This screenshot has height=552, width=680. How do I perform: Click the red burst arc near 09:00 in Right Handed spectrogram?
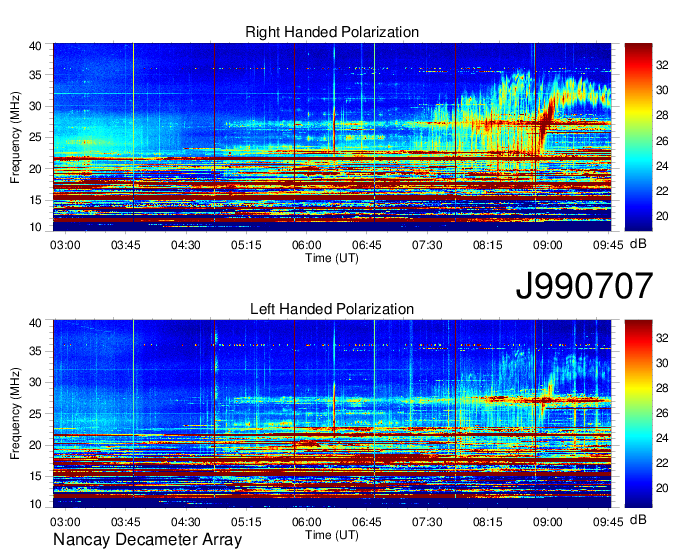coord(546,124)
